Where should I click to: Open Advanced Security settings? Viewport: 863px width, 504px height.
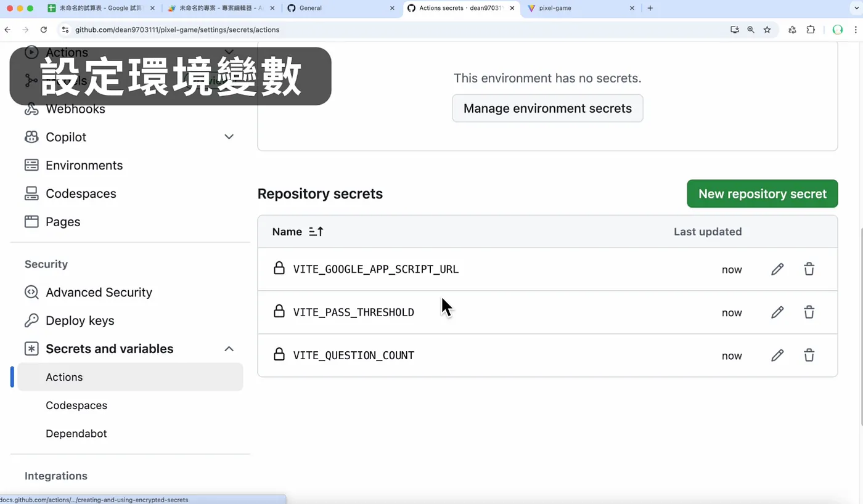point(88,292)
